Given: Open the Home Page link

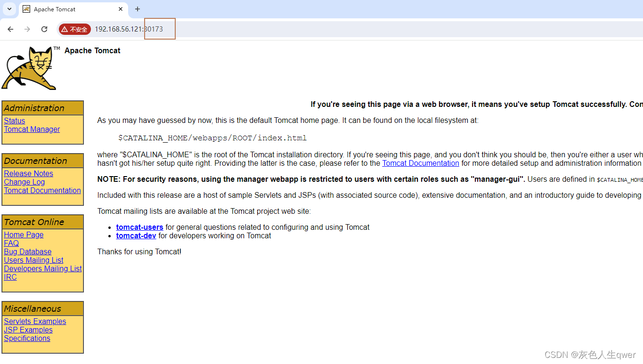Looking at the screenshot, I should [x=24, y=235].
